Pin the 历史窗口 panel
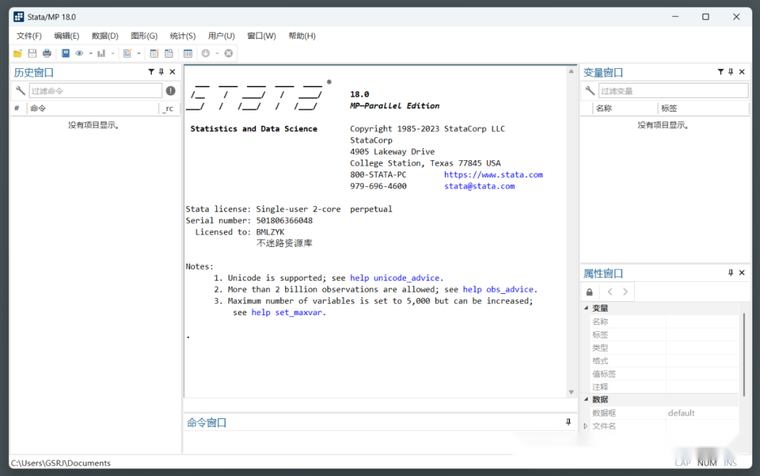The width and height of the screenshot is (760, 476). (x=161, y=72)
